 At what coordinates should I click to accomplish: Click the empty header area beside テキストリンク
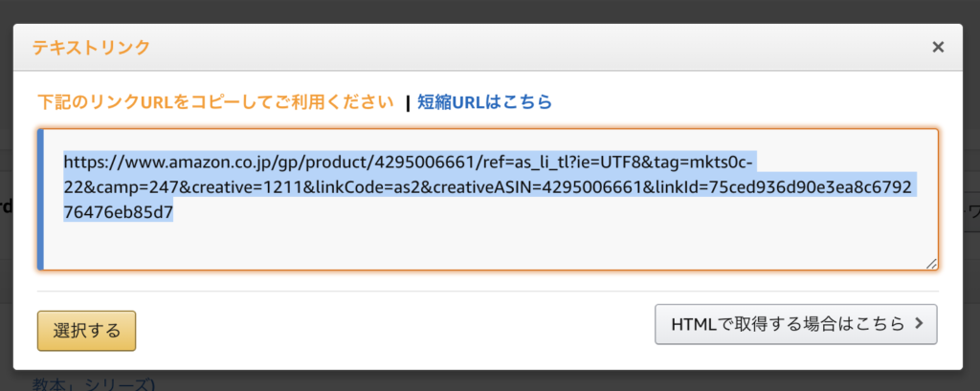coord(538,47)
